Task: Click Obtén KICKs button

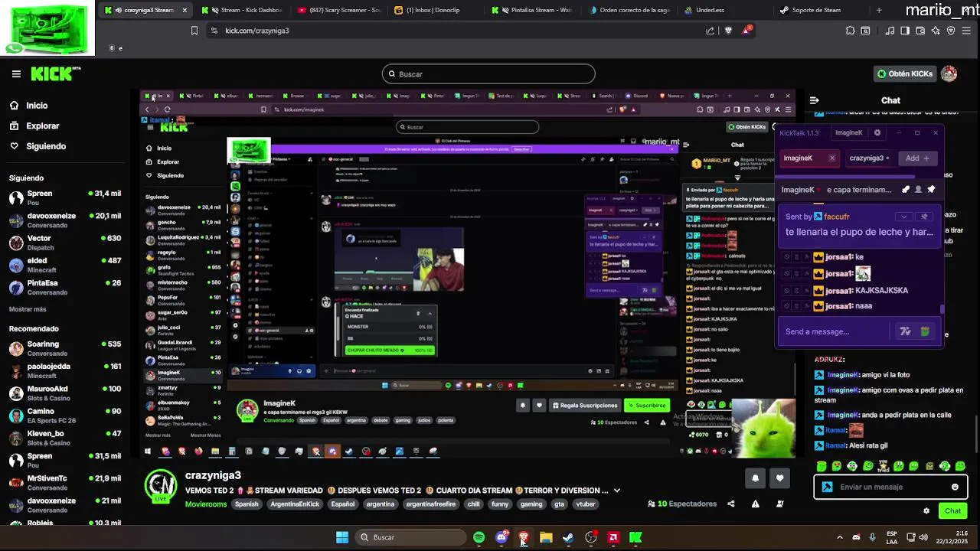Action: tap(905, 73)
